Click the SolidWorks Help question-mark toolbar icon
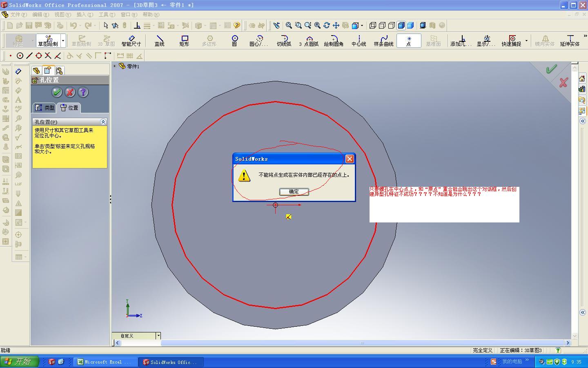 click(x=236, y=25)
